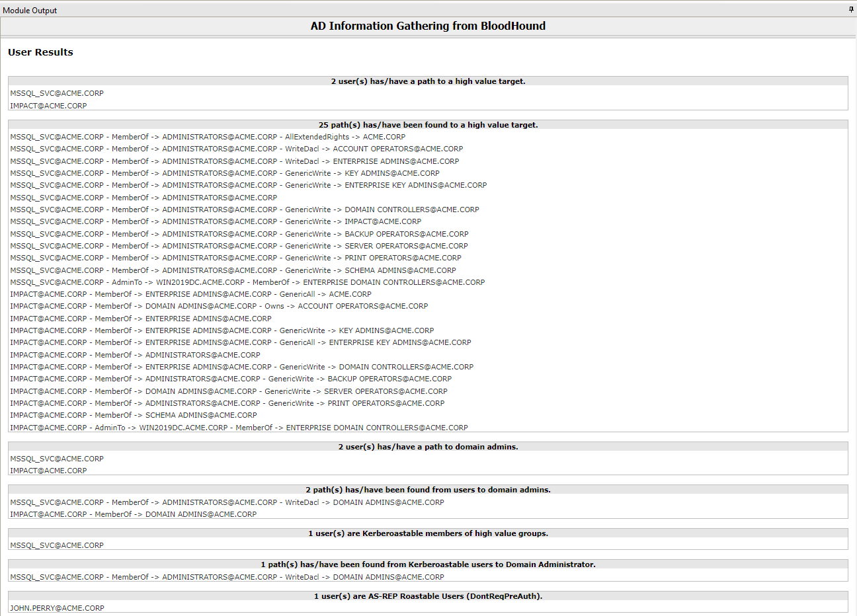The height and width of the screenshot is (616, 857).
Task: Select the IMPACT GenericWrite path to DOMAIN CONTROLLERS
Action: [242, 367]
